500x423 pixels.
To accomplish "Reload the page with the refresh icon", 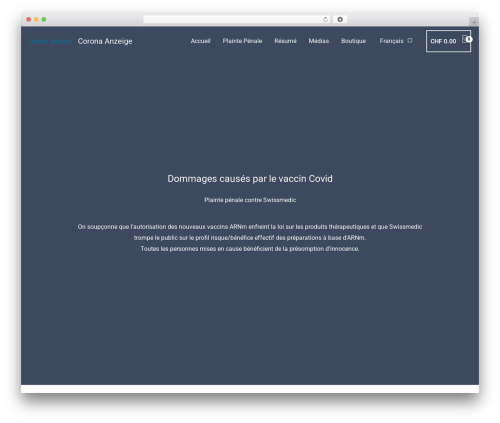I will [325, 20].
